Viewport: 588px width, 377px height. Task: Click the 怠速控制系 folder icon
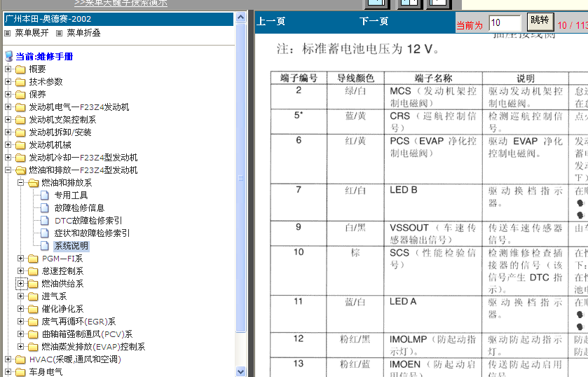click(34, 271)
